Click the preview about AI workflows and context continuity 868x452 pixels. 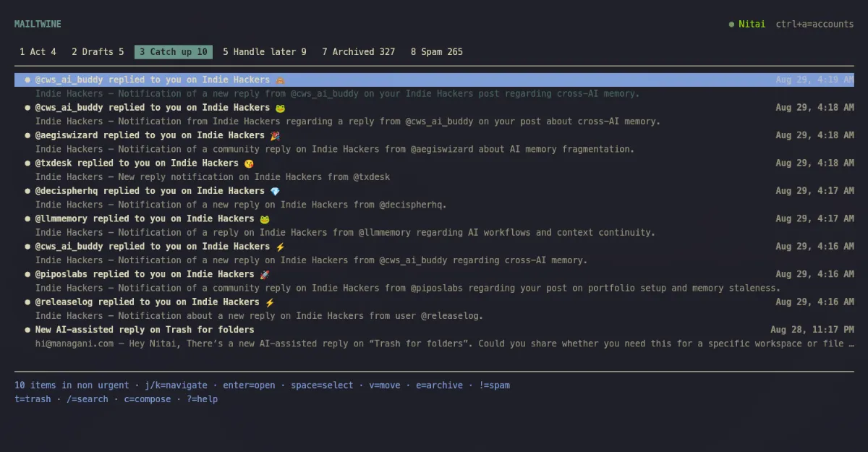[x=345, y=233]
